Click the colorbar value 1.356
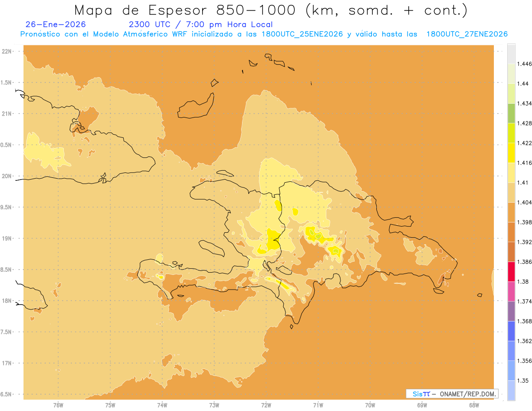This screenshot has width=532, height=411. tap(525, 361)
